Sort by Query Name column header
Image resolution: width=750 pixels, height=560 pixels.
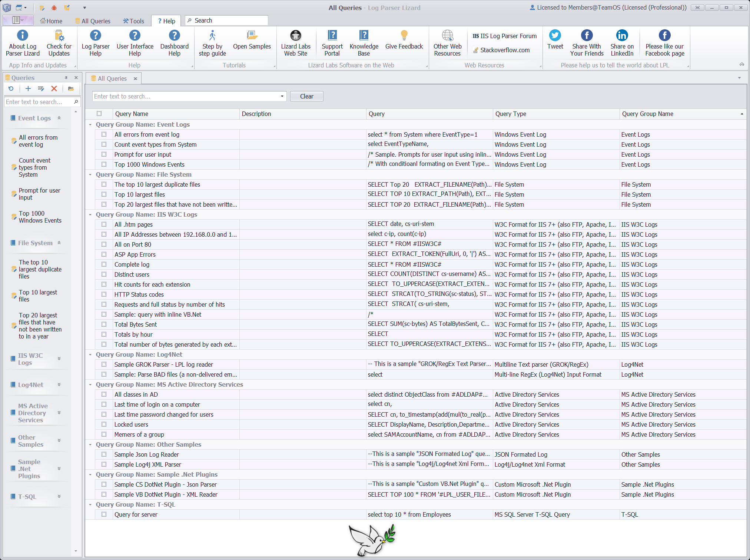(x=176, y=114)
